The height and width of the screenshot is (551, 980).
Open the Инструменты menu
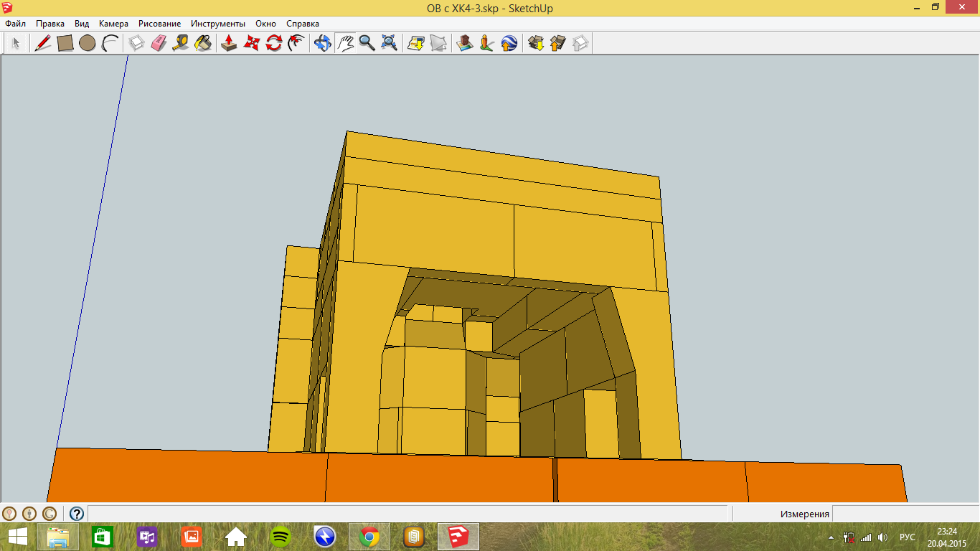coord(217,24)
